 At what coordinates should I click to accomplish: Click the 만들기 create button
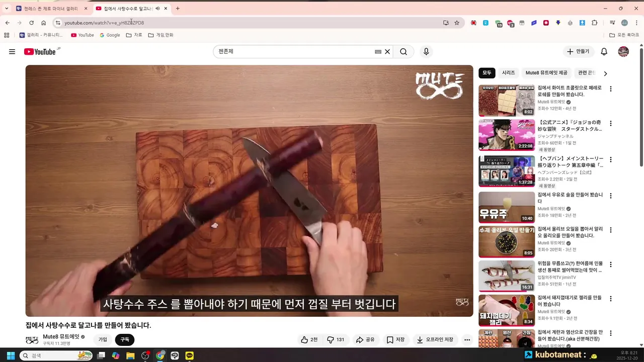[578, 52]
